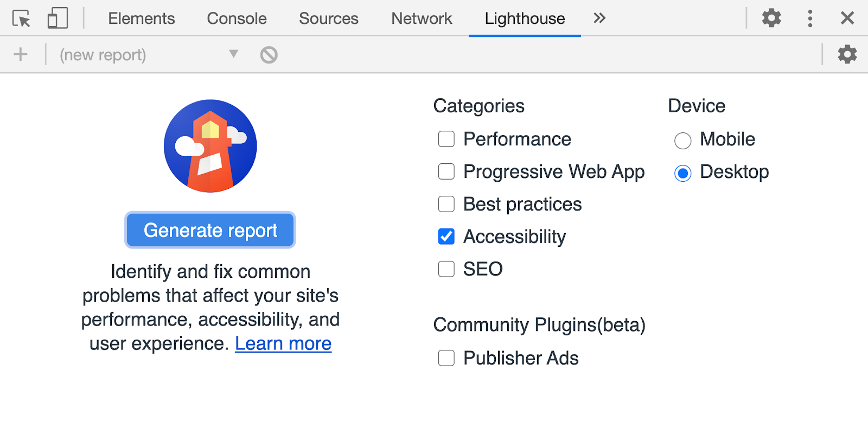Image resolution: width=868 pixels, height=421 pixels.
Task: Select the inspect element tool
Action: 22,18
